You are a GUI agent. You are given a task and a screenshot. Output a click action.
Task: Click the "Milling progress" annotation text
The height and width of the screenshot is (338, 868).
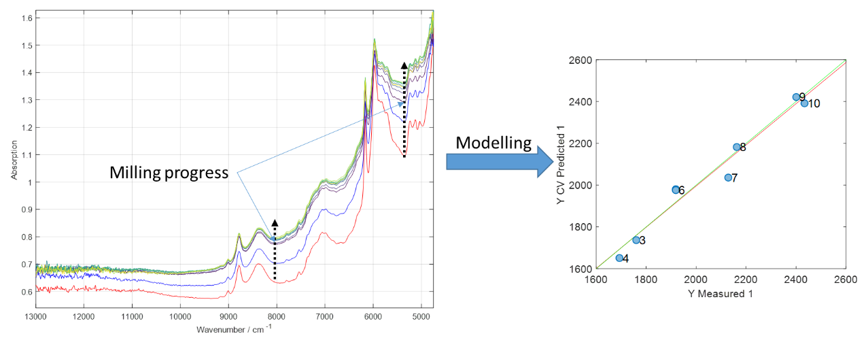click(x=169, y=173)
